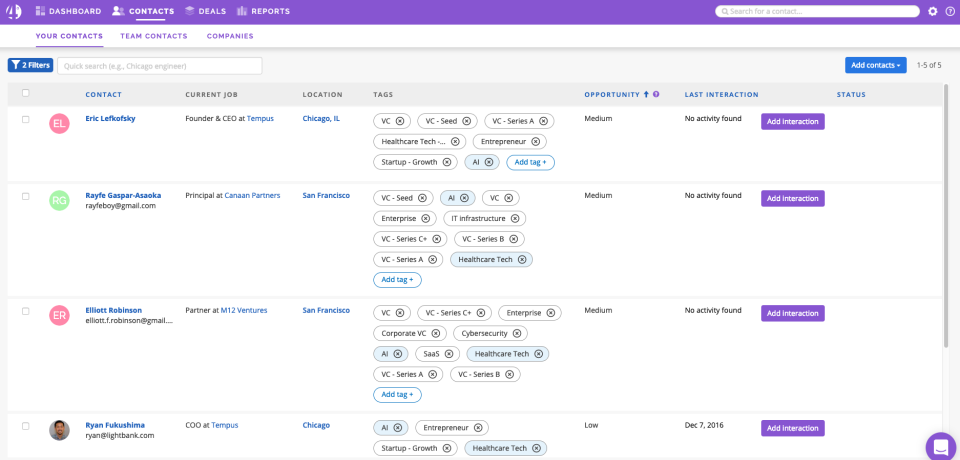Screen dimensions: 960x460
Task: Open the help question mark icon
Action: tap(949, 11)
